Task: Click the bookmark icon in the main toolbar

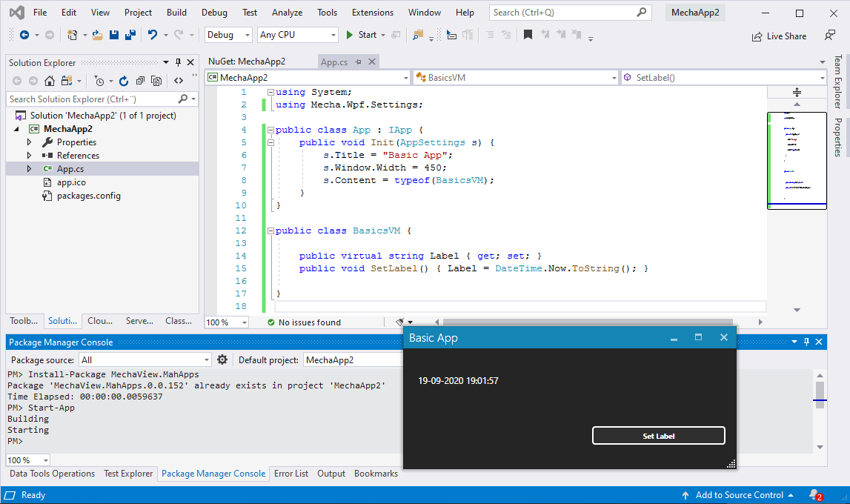Action: (528, 35)
